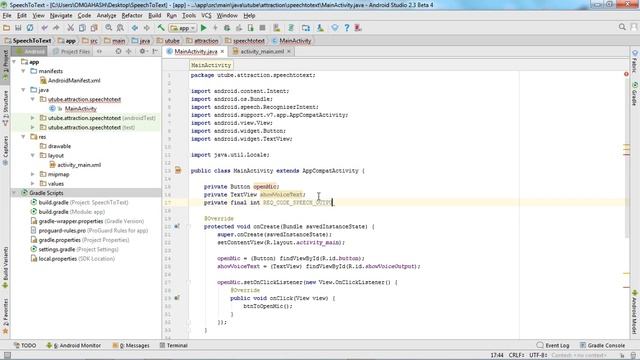Image resolution: width=640 pixels, height=360 pixels.
Task: Open the Gradle Console button
Action: pos(602,345)
